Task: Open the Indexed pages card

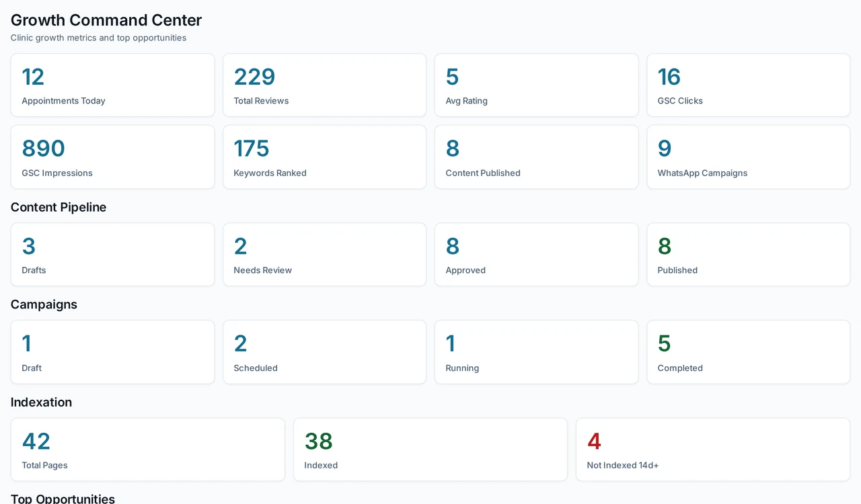Action: point(430,450)
